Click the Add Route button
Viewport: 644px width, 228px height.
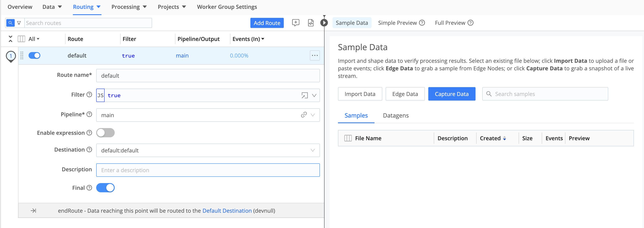point(267,23)
